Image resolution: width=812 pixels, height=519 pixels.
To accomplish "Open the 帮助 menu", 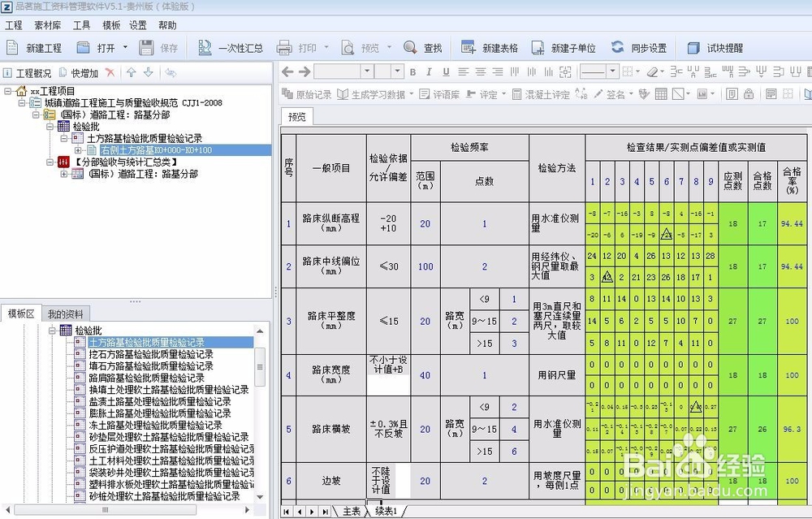I will [x=167, y=25].
